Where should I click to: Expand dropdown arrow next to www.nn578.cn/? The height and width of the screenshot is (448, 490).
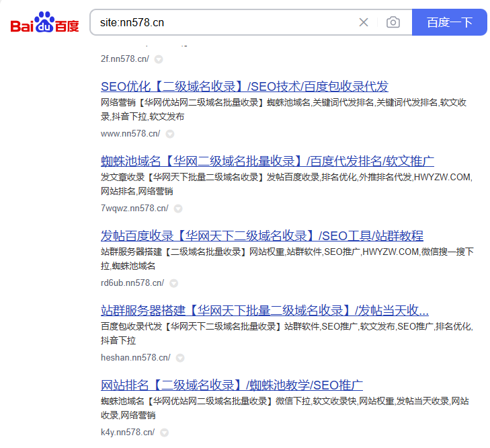pyautogui.click(x=170, y=134)
